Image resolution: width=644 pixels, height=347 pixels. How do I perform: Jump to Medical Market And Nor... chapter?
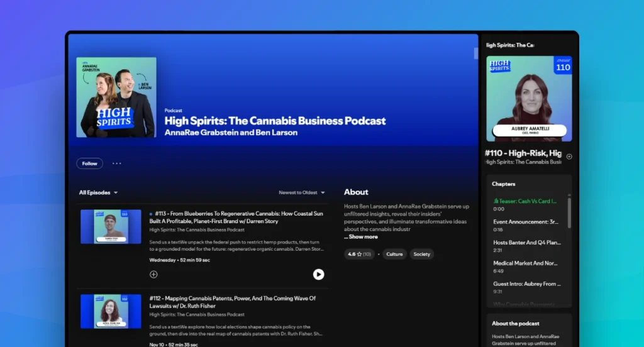click(x=525, y=263)
